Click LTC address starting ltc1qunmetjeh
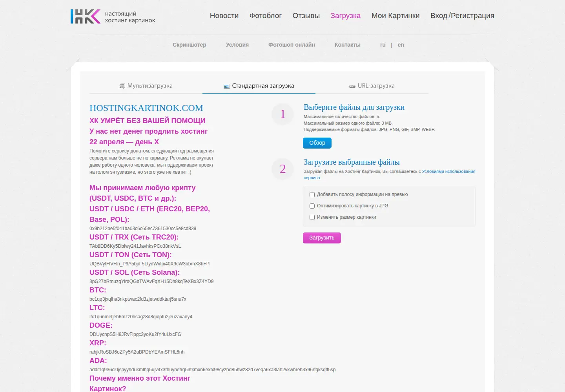This screenshot has height=392, width=565. (x=141, y=317)
